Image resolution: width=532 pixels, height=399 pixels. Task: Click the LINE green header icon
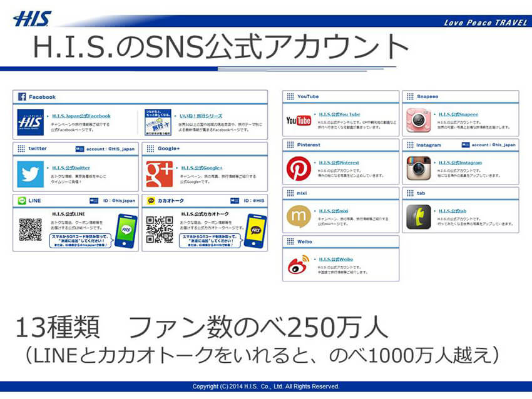(22, 201)
